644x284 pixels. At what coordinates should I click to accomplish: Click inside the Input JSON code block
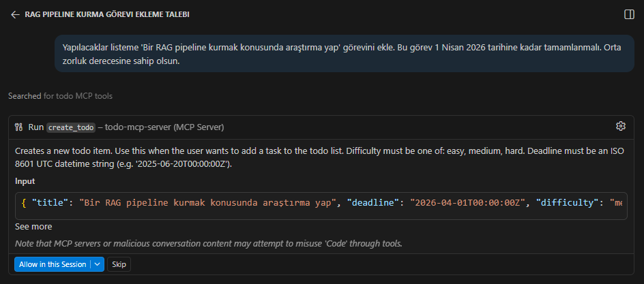[x=321, y=204]
